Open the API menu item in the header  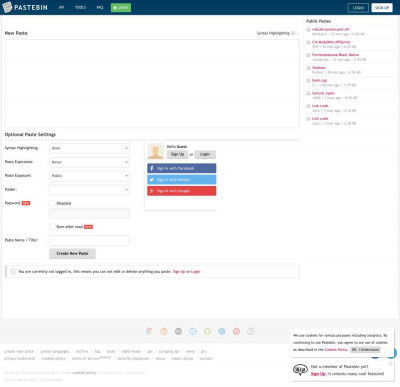(61, 7)
